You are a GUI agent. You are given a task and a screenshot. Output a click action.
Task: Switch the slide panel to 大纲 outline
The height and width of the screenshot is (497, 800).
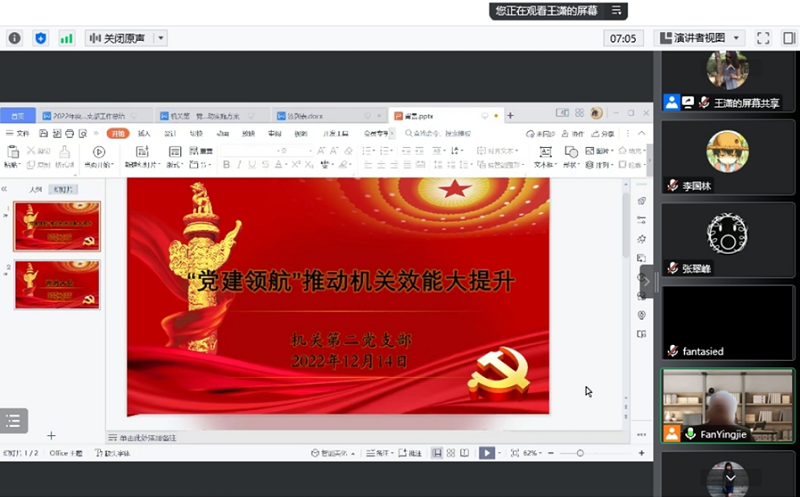point(35,190)
